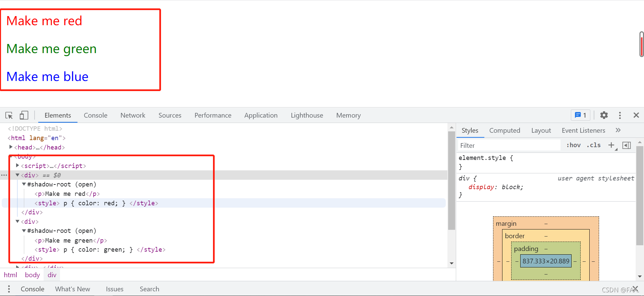The height and width of the screenshot is (296, 644).
Task: Open the Issues drawer tab
Action: click(115, 289)
